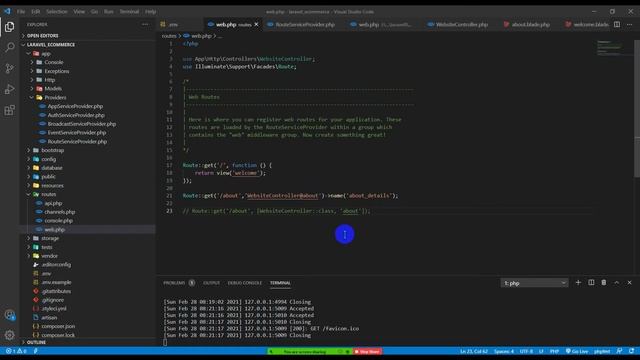Switch to welcome.blade editor tab
The height and width of the screenshot is (360, 640).
[587, 24]
